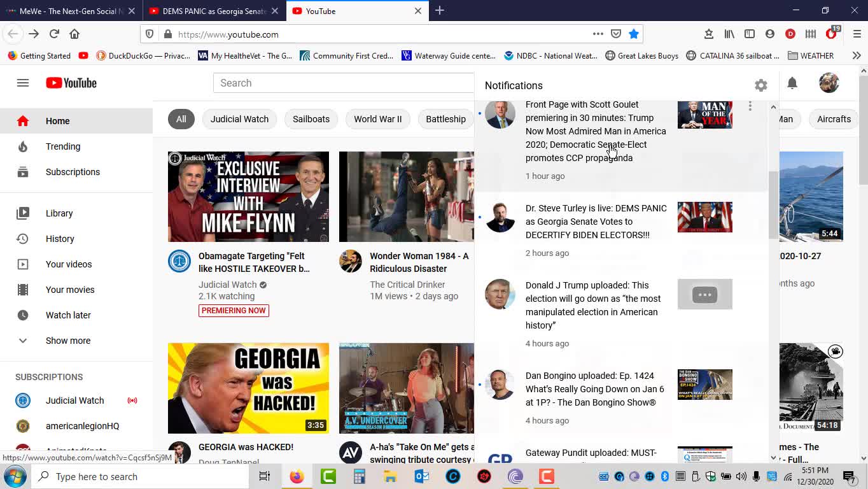The width and height of the screenshot is (868, 489).
Task: Click the extension icon with 19 badge
Action: tap(832, 34)
